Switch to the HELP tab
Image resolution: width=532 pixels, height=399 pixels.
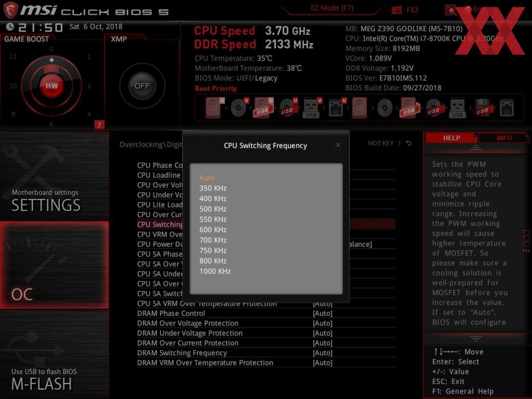click(451, 138)
